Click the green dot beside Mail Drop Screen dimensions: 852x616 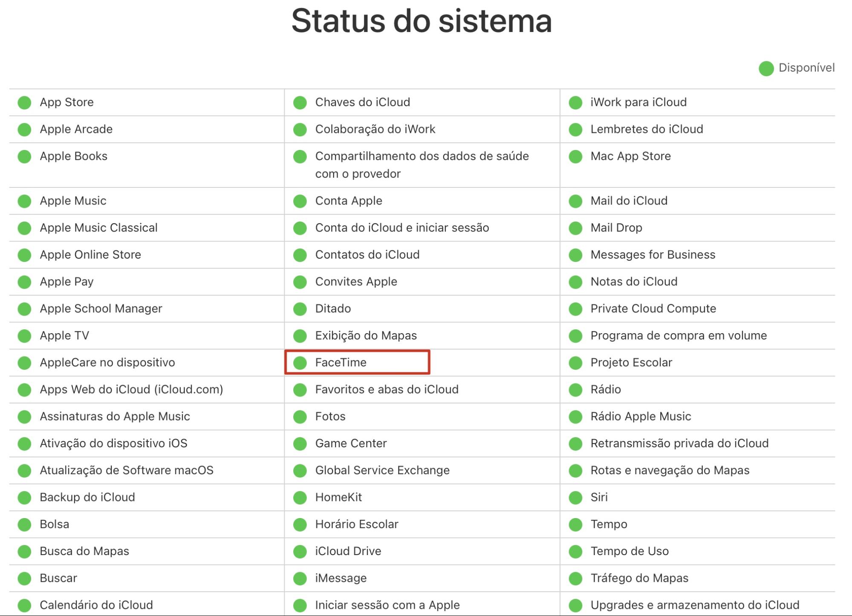pyautogui.click(x=575, y=227)
